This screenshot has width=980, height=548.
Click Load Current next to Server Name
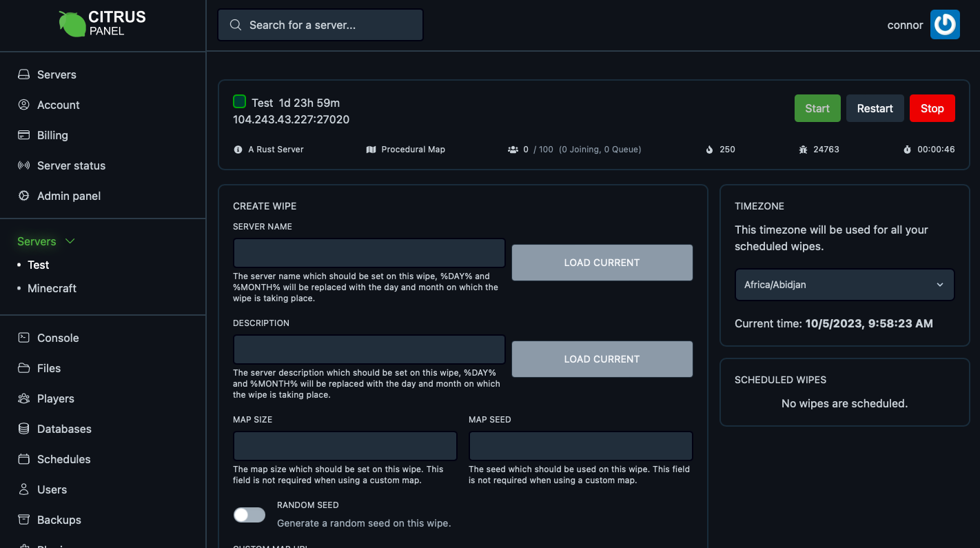pyautogui.click(x=602, y=263)
